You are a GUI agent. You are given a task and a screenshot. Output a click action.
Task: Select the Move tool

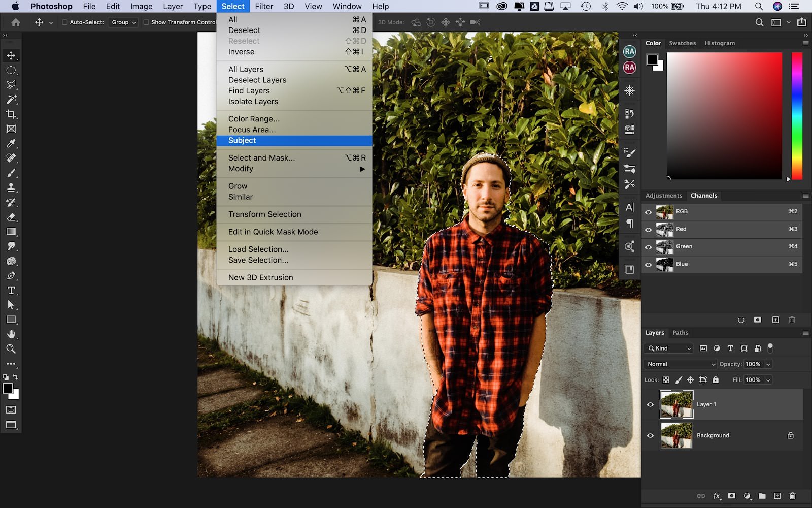(11, 55)
